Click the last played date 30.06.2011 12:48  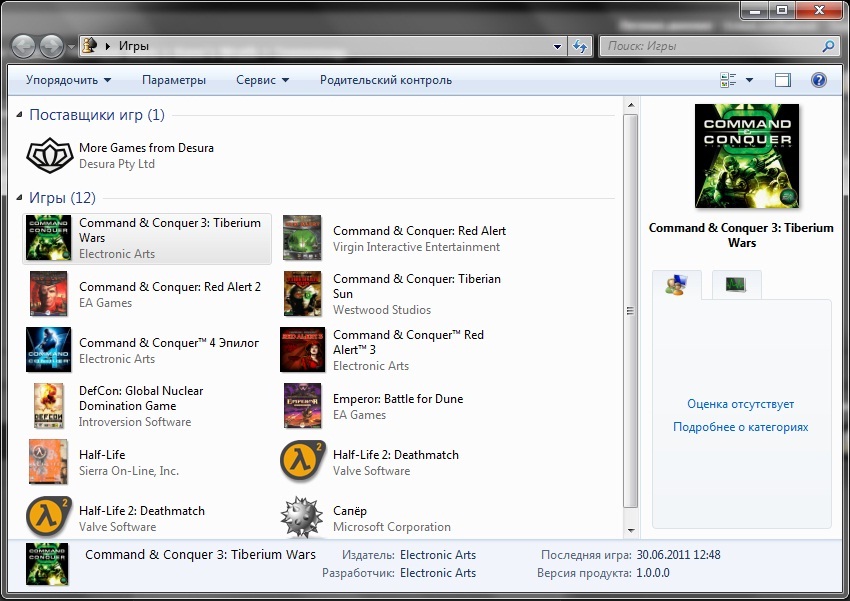(x=678, y=555)
